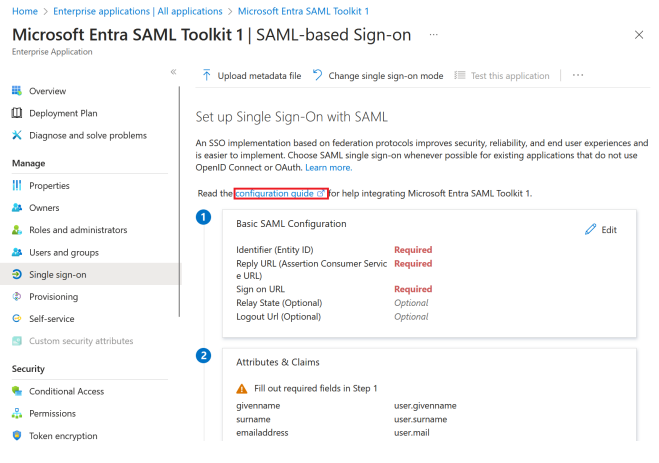Click the Single sign-on arrow icon

(x=17, y=274)
